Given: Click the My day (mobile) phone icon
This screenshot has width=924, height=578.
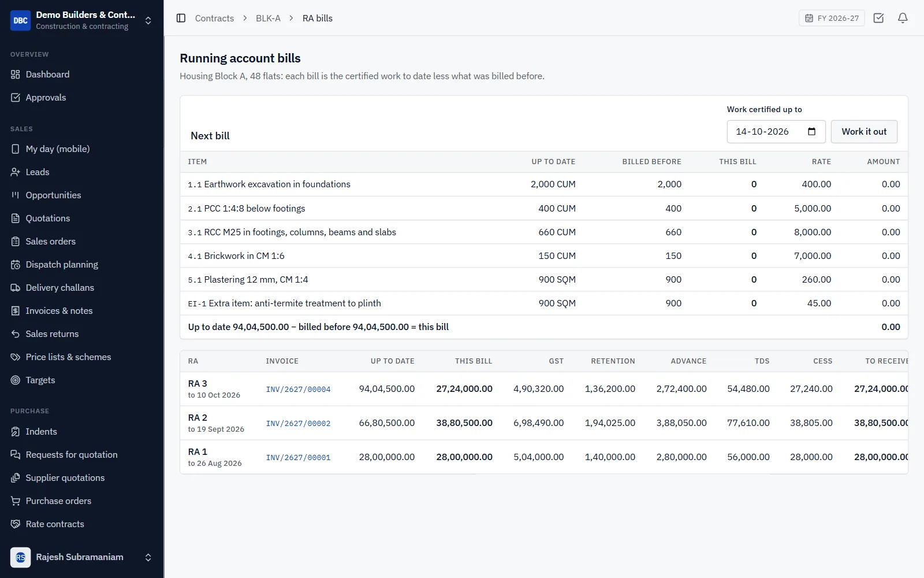Looking at the screenshot, I should click(x=16, y=149).
